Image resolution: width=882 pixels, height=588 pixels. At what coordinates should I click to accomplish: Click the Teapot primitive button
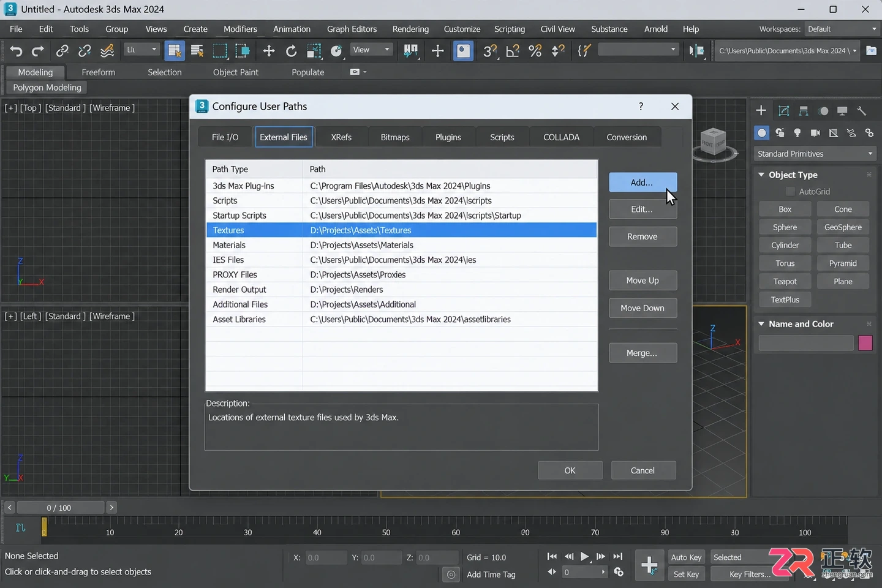pos(785,282)
